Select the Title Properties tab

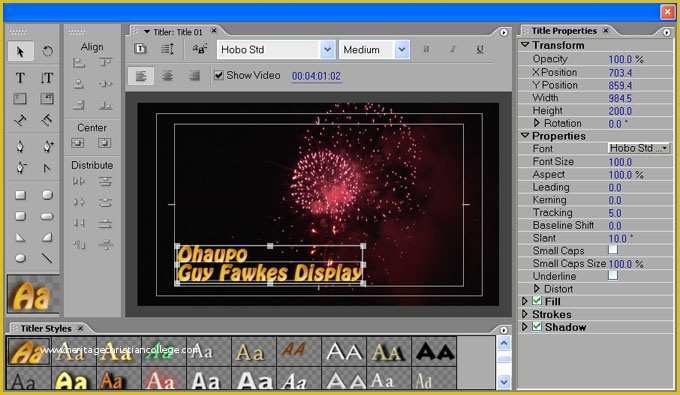pos(564,31)
